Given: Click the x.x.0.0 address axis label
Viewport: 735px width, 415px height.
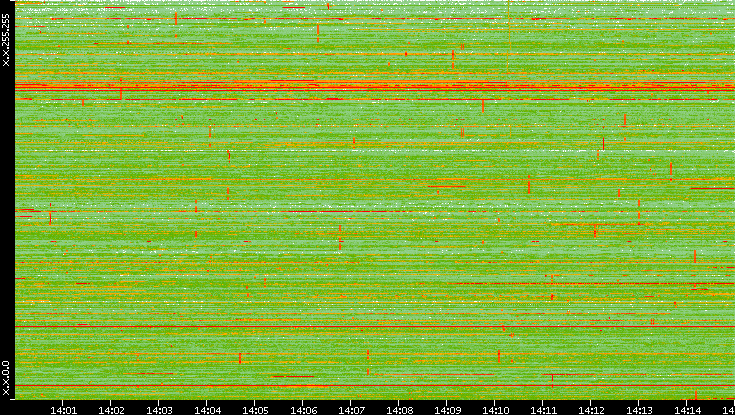Looking at the screenshot, I should [x=6, y=378].
